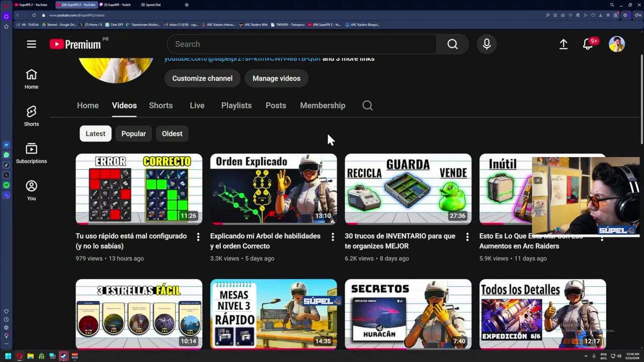Open more options for 'Tu uso rápido' video
The width and height of the screenshot is (644, 362).
point(198,237)
